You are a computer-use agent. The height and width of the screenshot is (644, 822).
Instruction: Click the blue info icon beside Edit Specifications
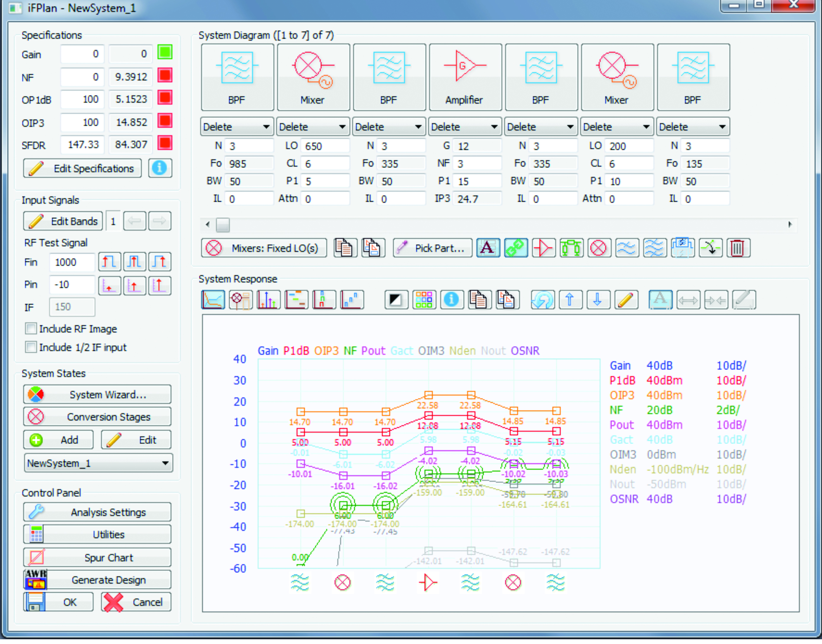pos(160,168)
